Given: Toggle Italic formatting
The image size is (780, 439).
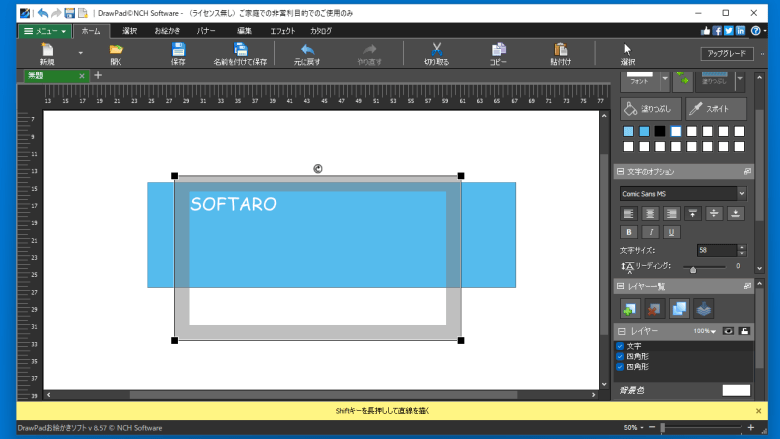Looking at the screenshot, I should point(650,232).
